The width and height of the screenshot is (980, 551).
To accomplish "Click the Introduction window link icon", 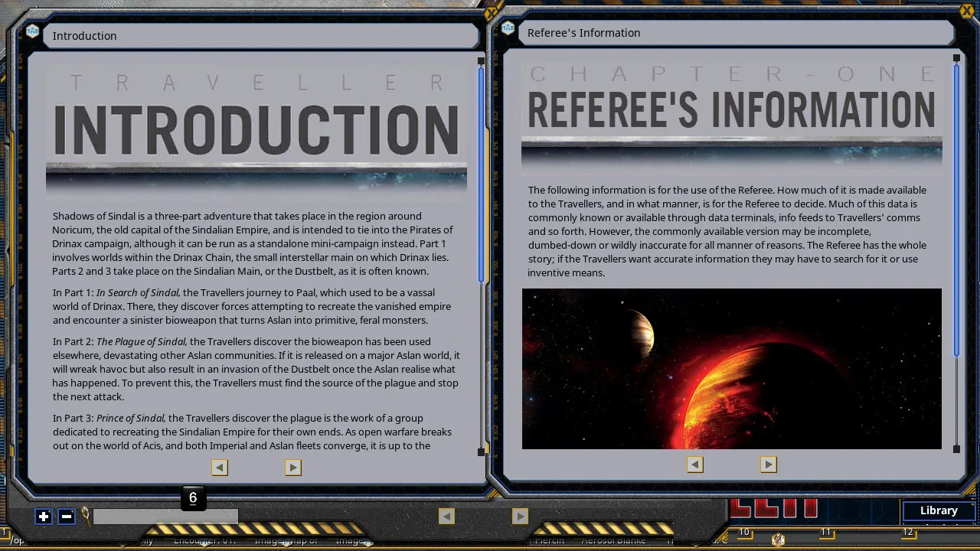I will (32, 31).
